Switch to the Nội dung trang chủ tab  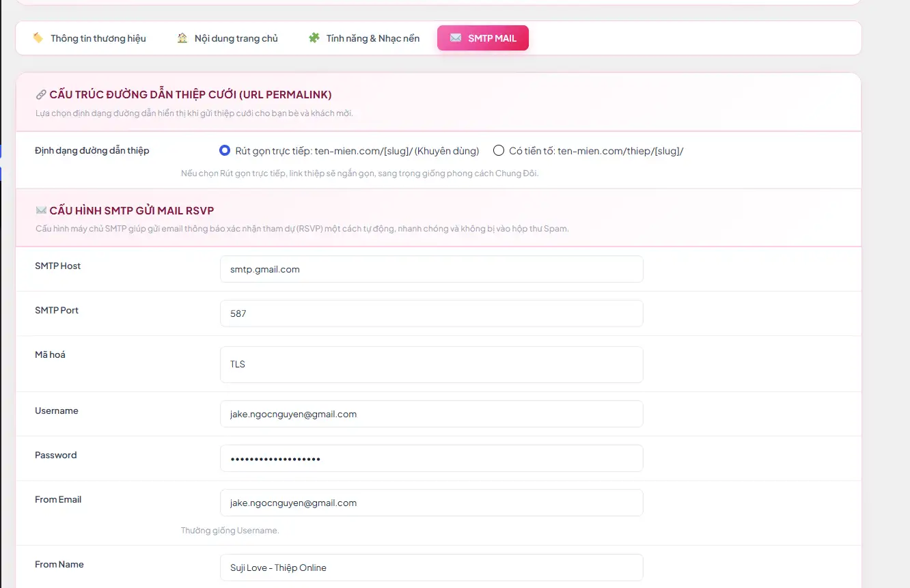pyautogui.click(x=227, y=38)
